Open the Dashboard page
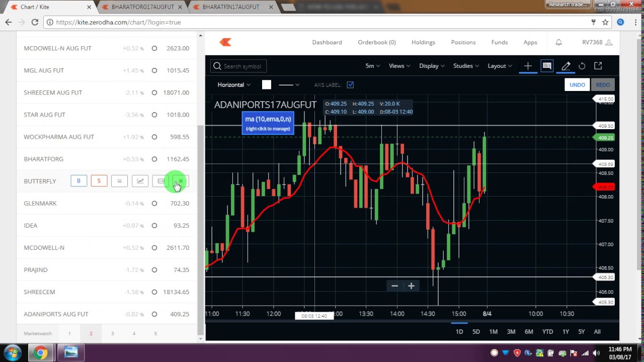Screen dimensions: 644x362 pyautogui.click(x=327, y=42)
